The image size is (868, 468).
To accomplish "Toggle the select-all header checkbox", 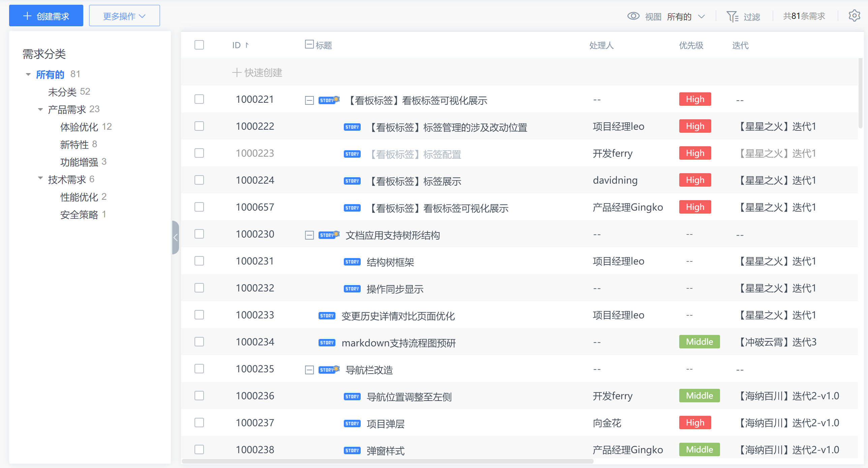I will pyautogui.click(x=199, y=45).
